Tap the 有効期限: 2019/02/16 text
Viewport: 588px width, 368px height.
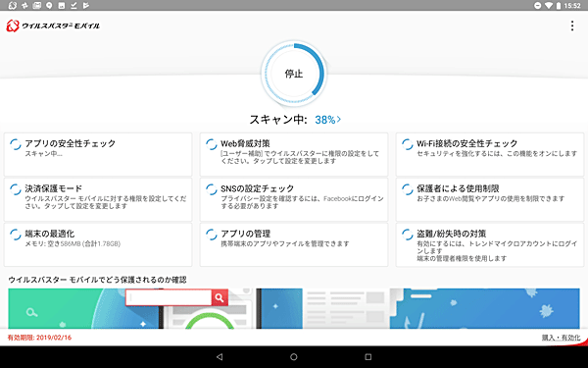pyautogui.click(x=39, y=338)
